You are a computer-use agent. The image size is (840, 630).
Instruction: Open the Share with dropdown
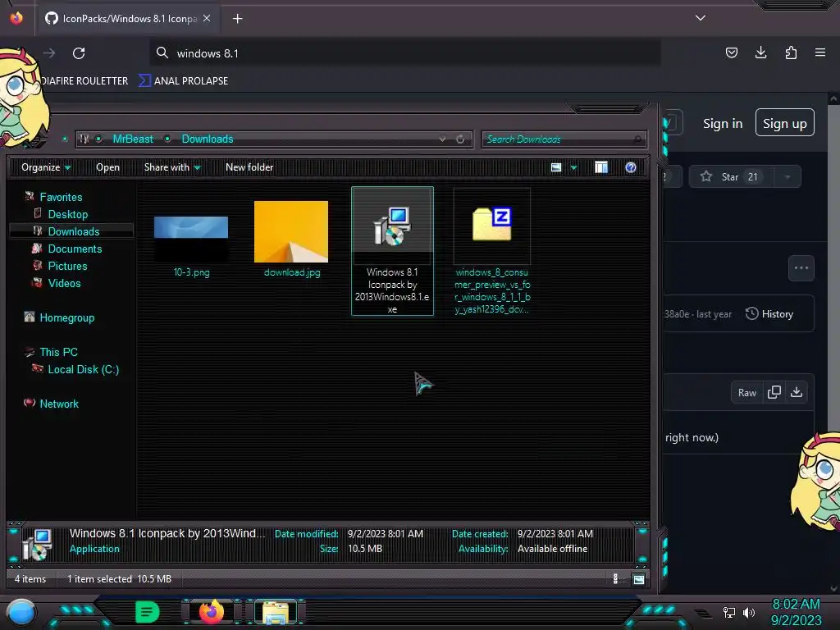172,167
